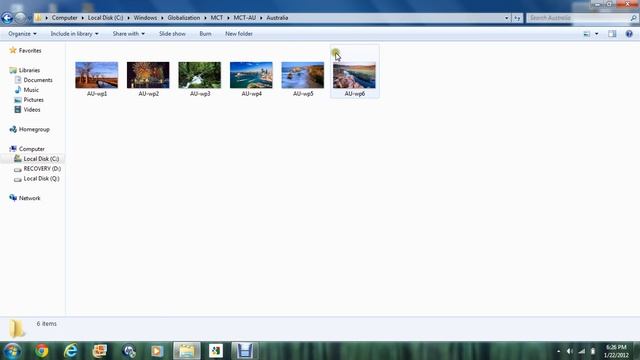
Task: Navigate to Local Disk (C:) in breadcrumb
Action: coord(105,18)
